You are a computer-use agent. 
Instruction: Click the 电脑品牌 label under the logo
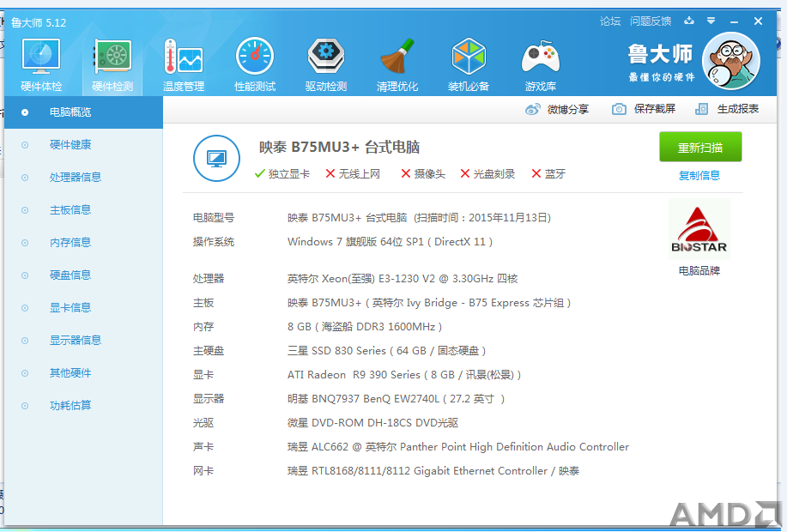[699, 271]
